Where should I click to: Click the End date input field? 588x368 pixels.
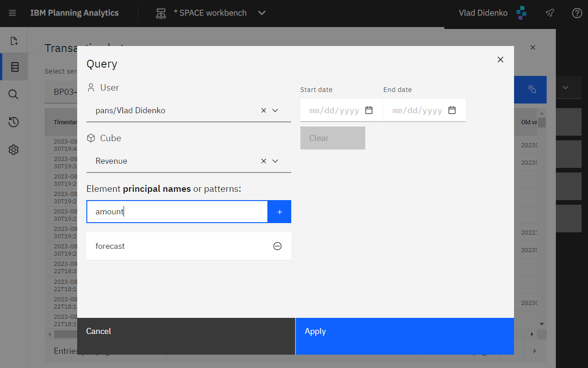(424, 110)
